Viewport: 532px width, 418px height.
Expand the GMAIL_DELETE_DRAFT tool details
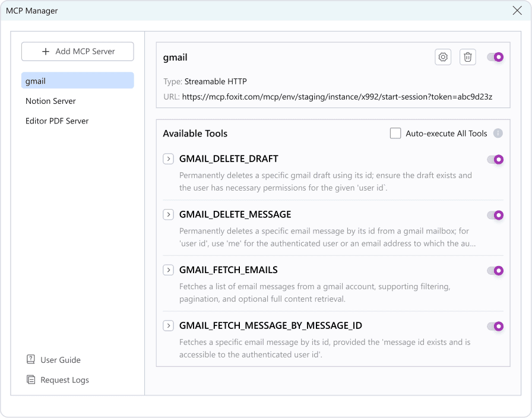pos(168,159)
